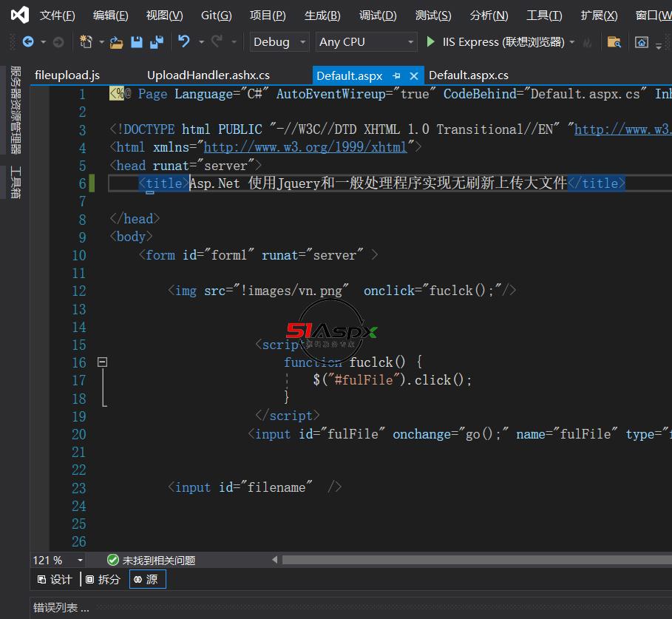Open the 生成(B) menu
672x619 pixels.
(x=322, y=16)
